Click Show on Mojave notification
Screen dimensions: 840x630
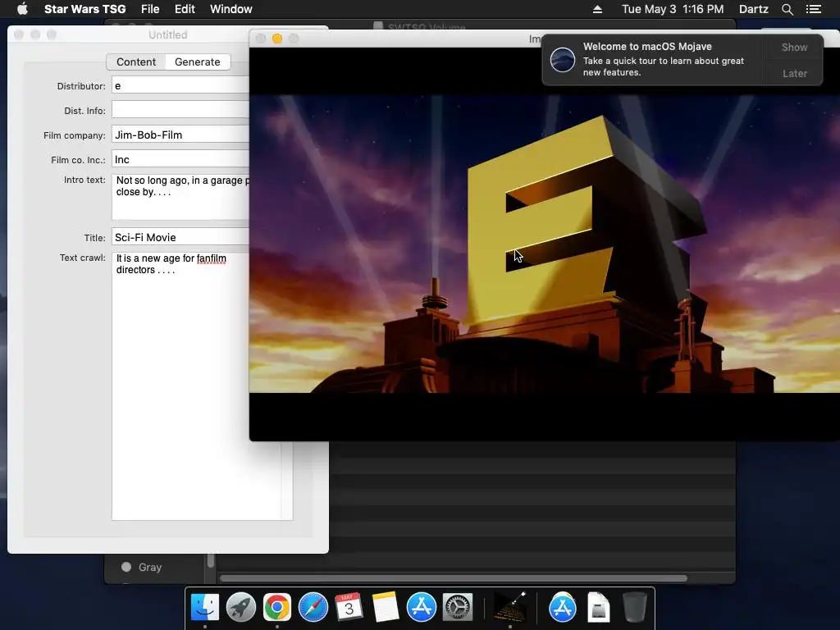click(x=794, y=47)
